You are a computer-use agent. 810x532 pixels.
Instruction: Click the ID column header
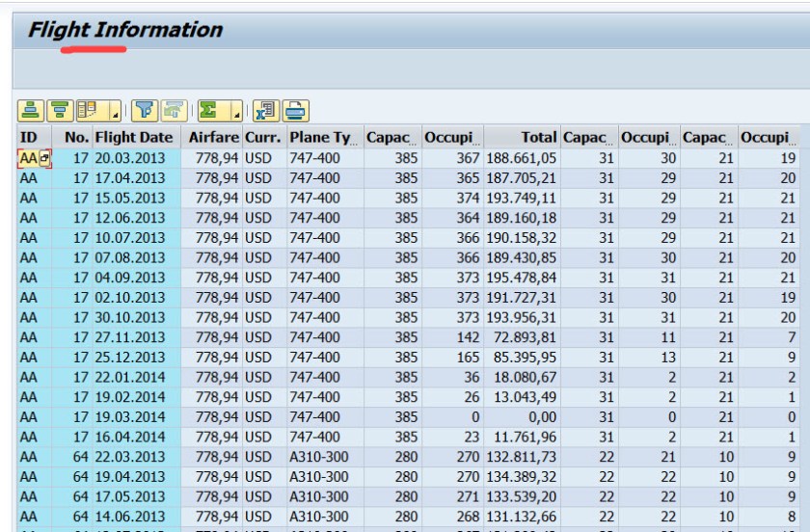[28, 137]
